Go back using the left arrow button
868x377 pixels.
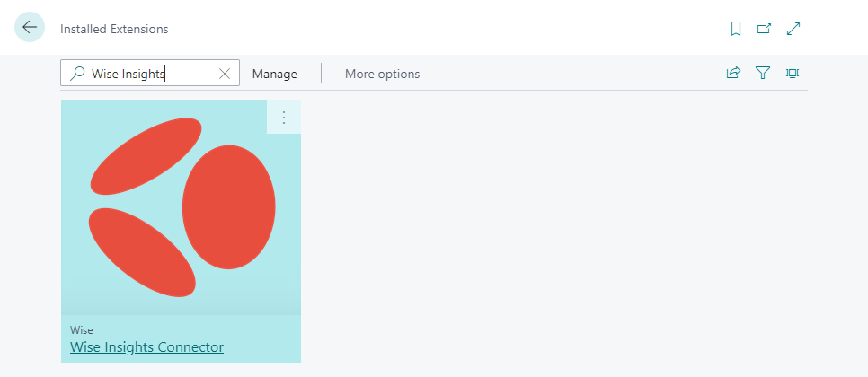[x=30, y=28]
